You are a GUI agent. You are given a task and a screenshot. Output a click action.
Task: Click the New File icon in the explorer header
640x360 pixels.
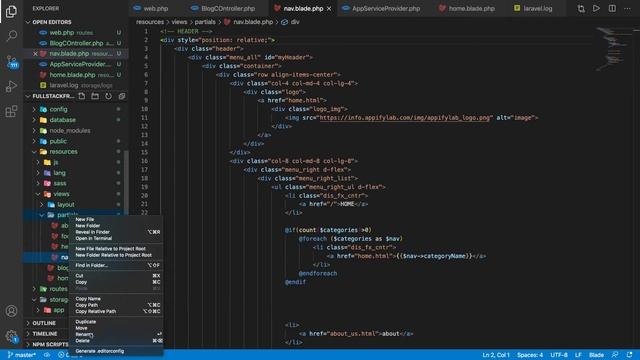82,96
